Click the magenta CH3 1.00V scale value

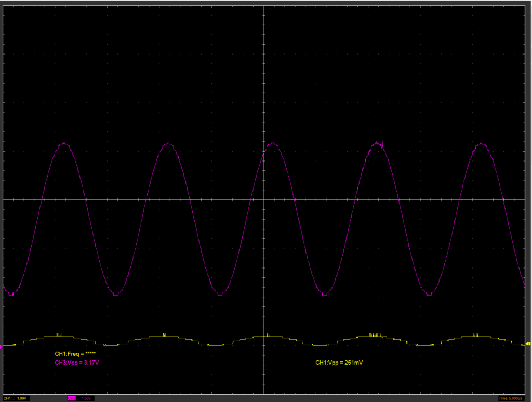pos(86,398)
